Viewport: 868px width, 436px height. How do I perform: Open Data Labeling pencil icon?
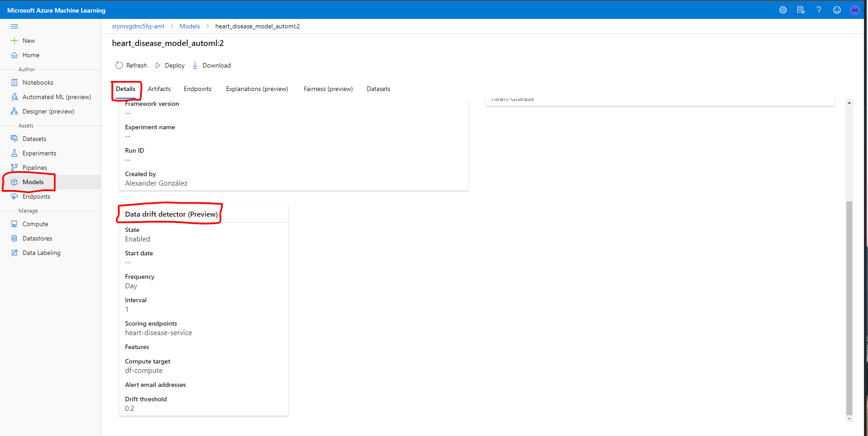coord(14,253)
